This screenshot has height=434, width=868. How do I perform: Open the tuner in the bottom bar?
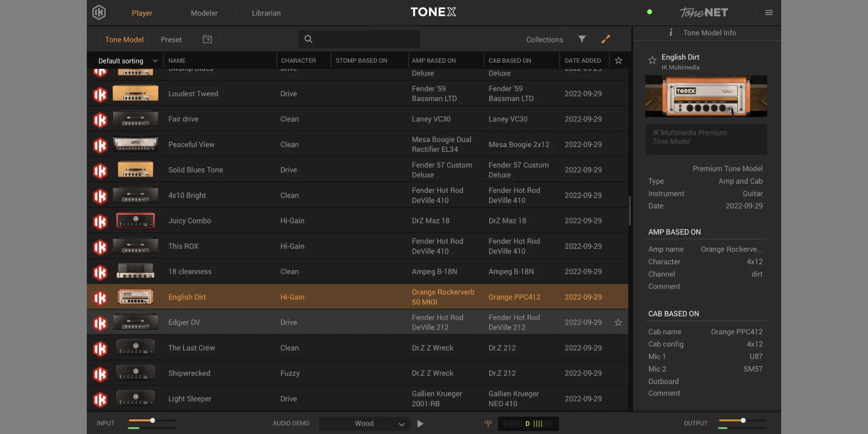tap(488, 423)
